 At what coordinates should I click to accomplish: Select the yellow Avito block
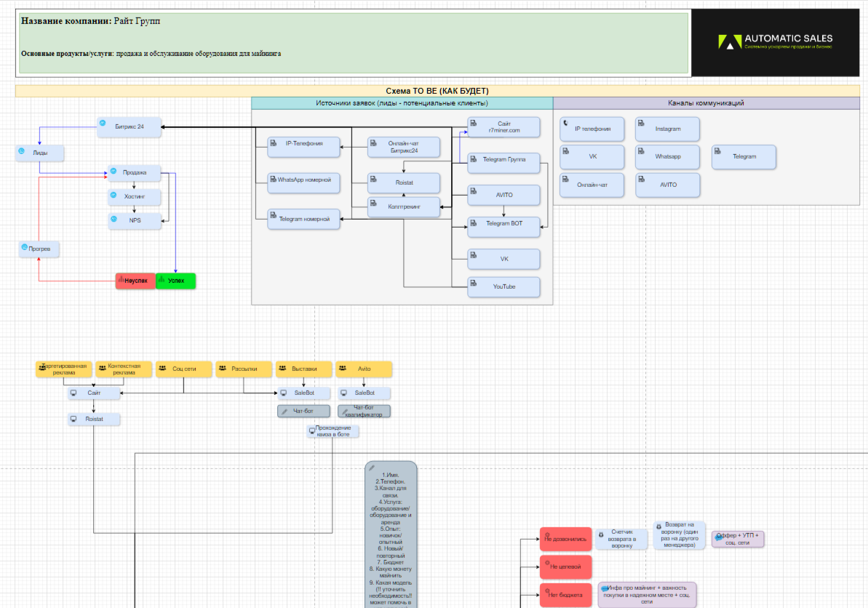point(364,369)
